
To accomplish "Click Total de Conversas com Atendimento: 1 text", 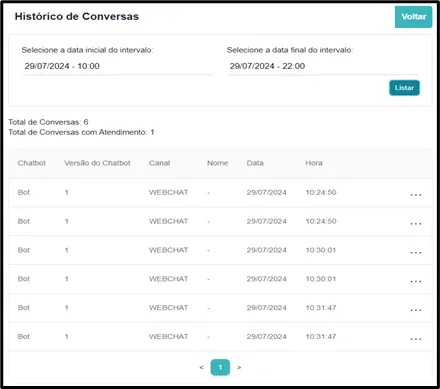I will tap(81, 132).
